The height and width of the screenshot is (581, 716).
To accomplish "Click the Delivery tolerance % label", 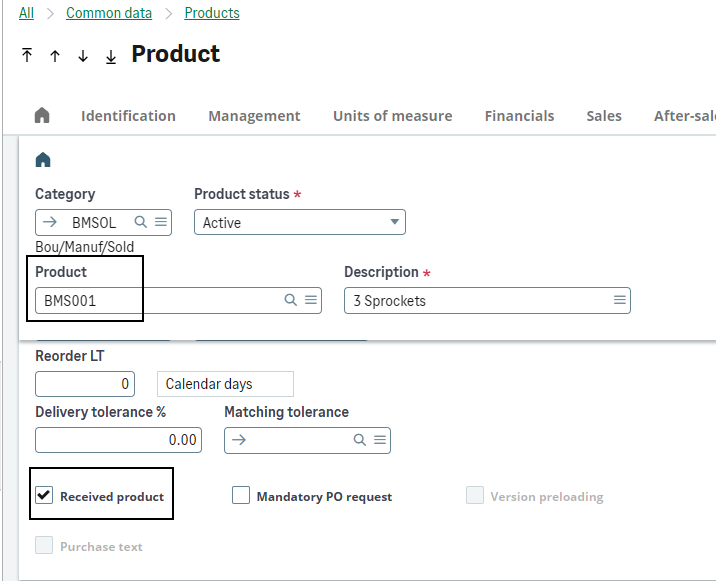I will click(x=100, y=412).
